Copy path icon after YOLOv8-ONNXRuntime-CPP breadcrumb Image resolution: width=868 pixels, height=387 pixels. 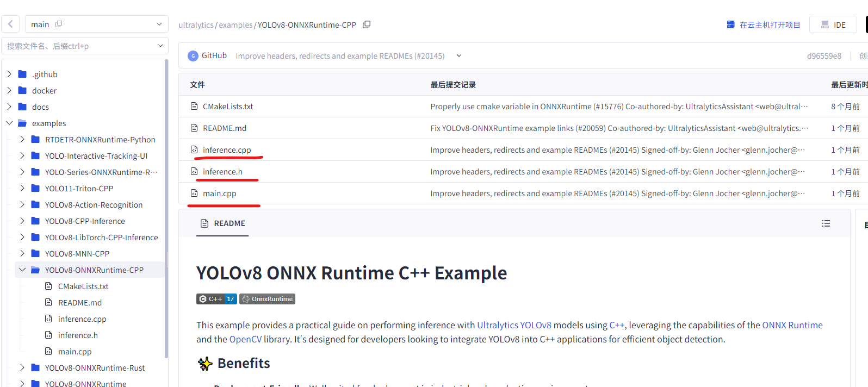pyautogui.click(x=367, y=24)
